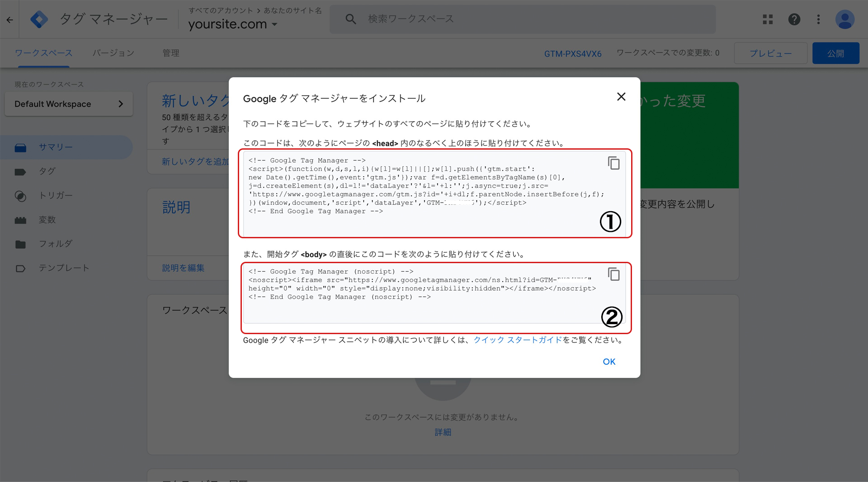Viewport: 868px width, 482px height.
Task: Click the 新しいタグを追加 link
Action: click(x=196, y=161)
